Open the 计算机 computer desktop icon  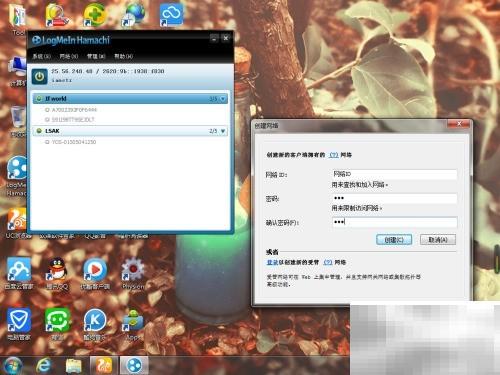17,72
